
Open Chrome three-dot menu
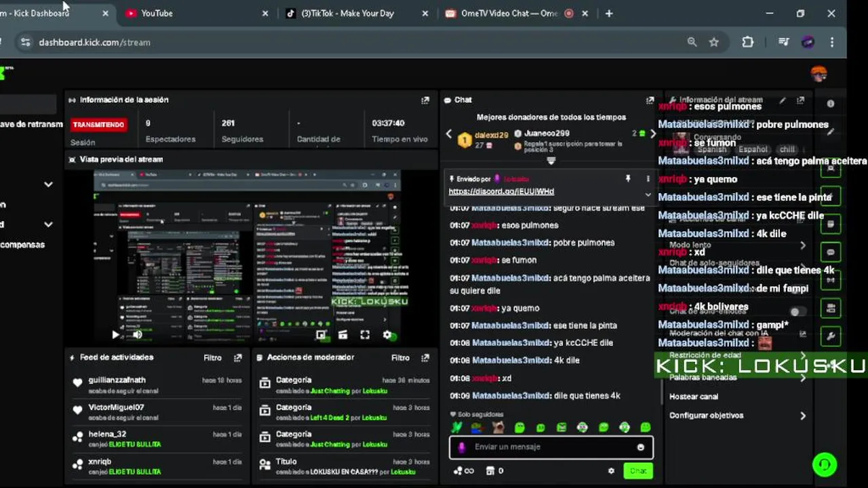click(x=832, y=42)
